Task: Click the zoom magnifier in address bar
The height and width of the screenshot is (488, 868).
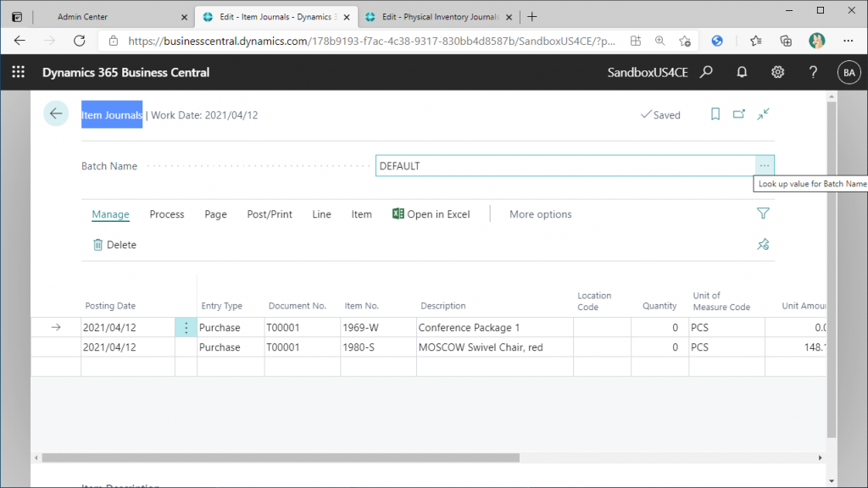Action: [659, 41]
